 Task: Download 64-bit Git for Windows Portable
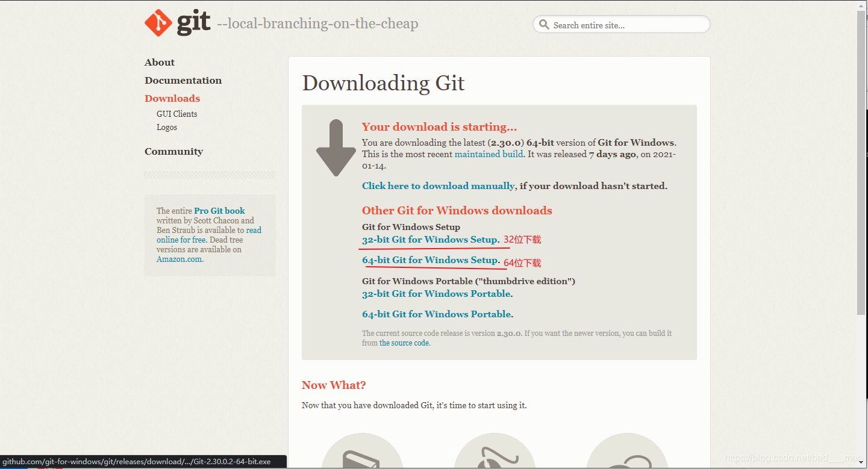tap(436, 314)
